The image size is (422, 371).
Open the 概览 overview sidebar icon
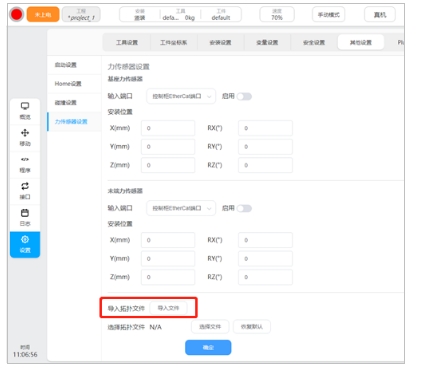[x=25, y=111]
